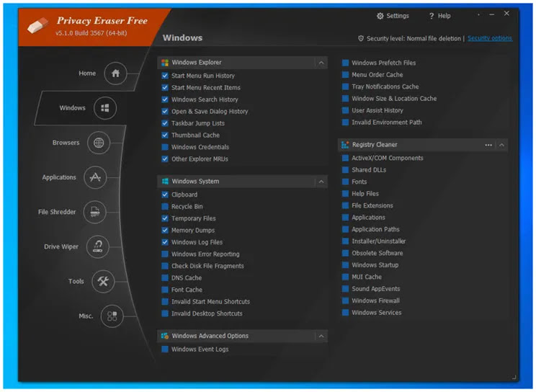Collapse the Registry Cleaner section chevron
This screenshot has width=536, height=392.
(x=501, y=145)
